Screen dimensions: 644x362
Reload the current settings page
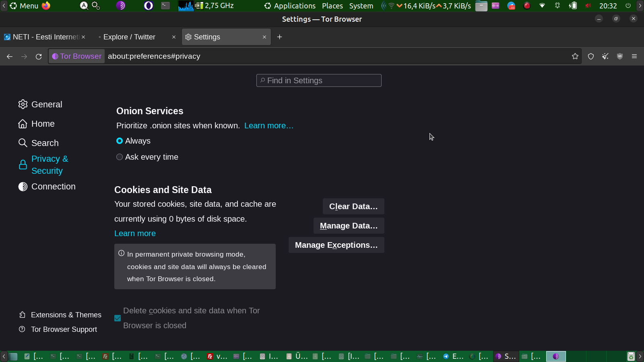(39, 56)
